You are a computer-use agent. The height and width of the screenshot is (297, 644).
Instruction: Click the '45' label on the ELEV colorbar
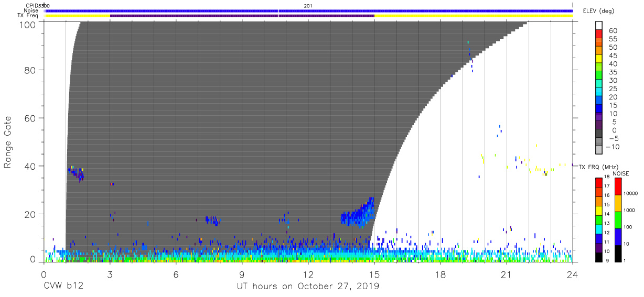pos(613,56)
